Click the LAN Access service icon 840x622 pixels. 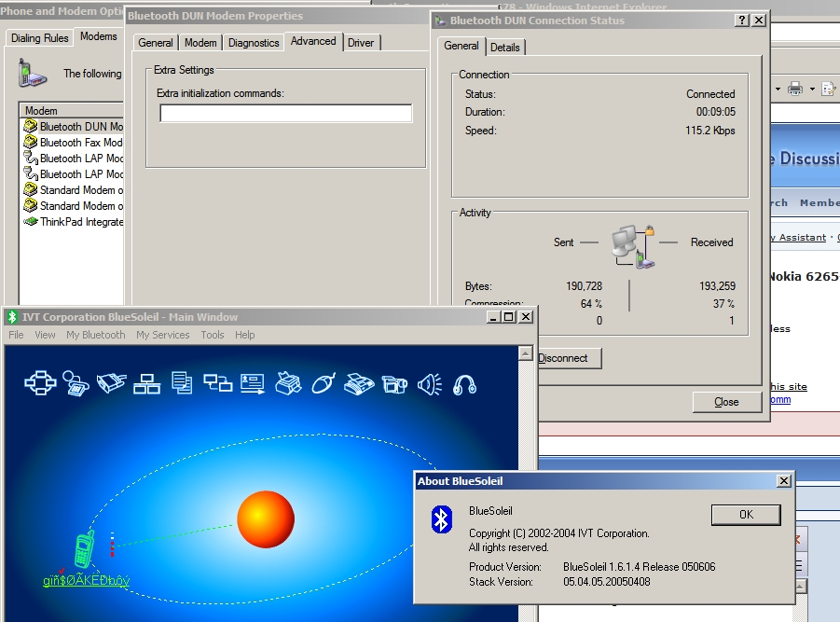pyautogui.click(x=146, y=383)
